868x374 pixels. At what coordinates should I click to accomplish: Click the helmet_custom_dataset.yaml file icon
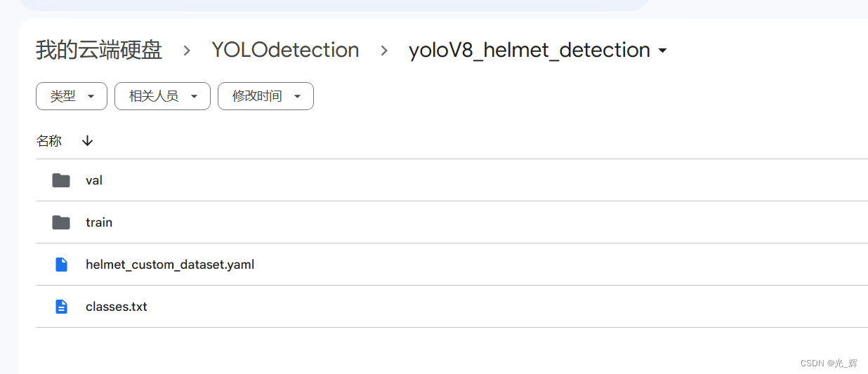[61, 265]
